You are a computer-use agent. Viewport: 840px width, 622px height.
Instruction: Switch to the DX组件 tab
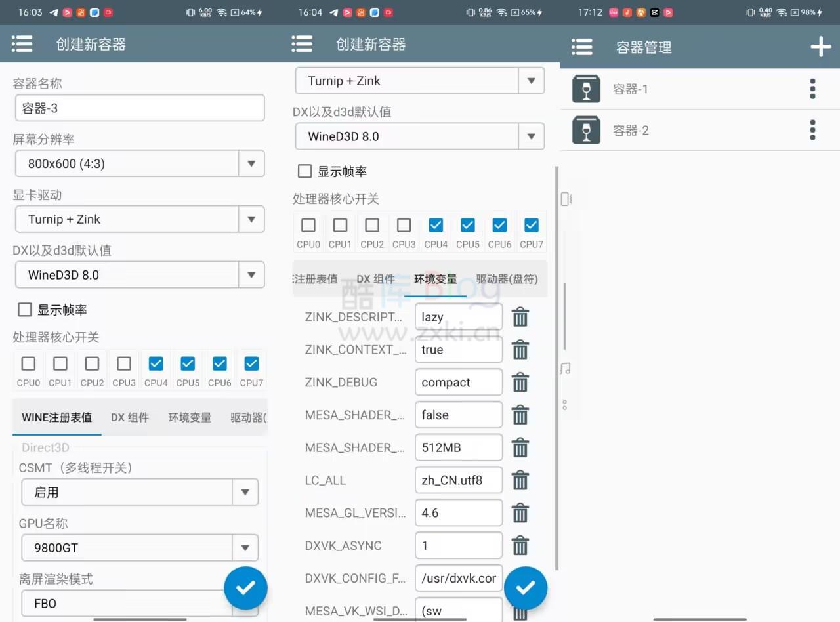click(x=130, y=417)
